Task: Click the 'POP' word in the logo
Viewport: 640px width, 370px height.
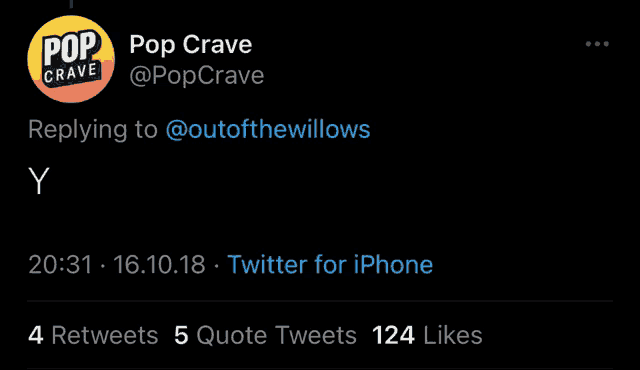Action: click(71, 47)
